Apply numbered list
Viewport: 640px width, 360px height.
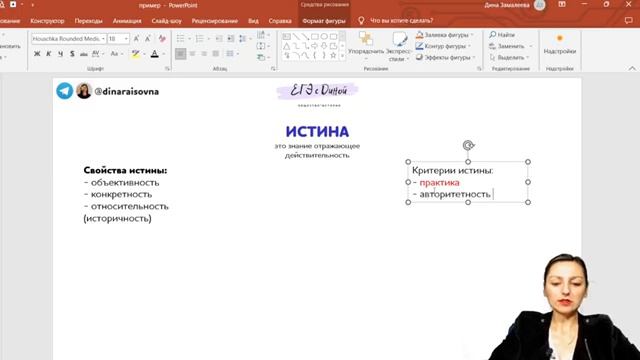coord(200,39)
